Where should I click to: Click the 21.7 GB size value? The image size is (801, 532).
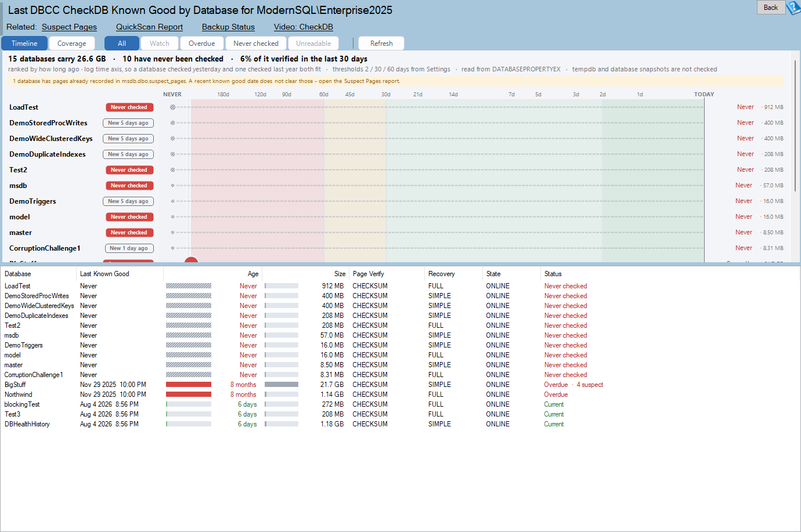(x=332, y=385)
